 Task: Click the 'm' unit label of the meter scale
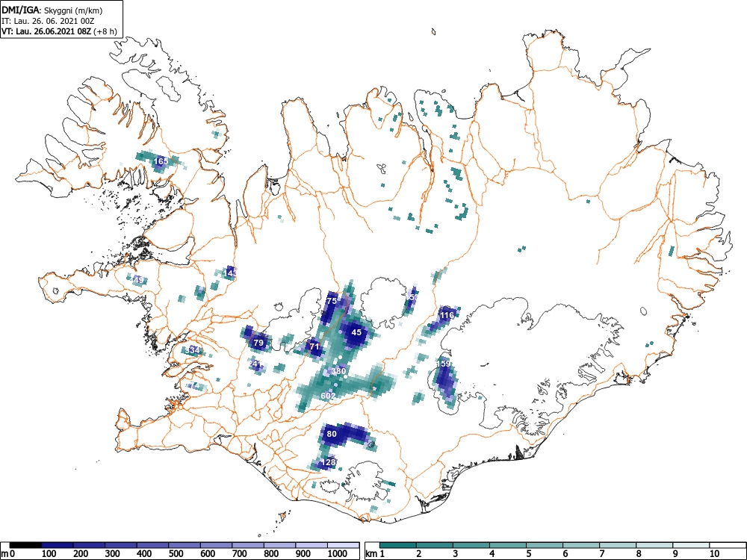coord(4,553)
